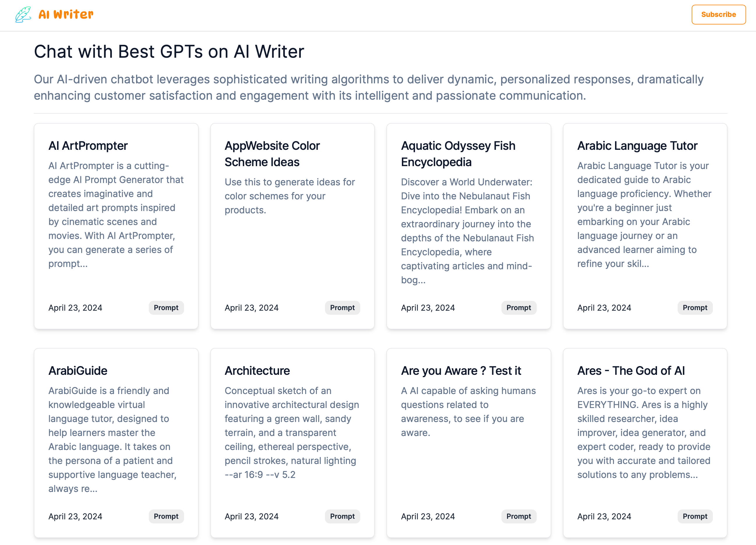The width and height of the screenshot is (756, 545).
Task: Open Ares - The God of AI
Action: pyautogui.click(x=631, y=370)
